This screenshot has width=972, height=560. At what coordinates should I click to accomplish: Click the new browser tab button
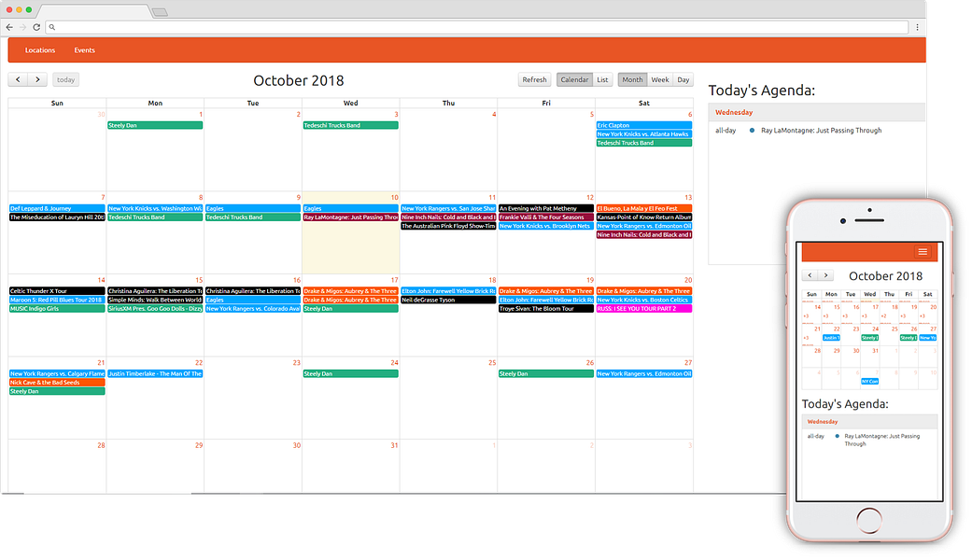[160, 12]
